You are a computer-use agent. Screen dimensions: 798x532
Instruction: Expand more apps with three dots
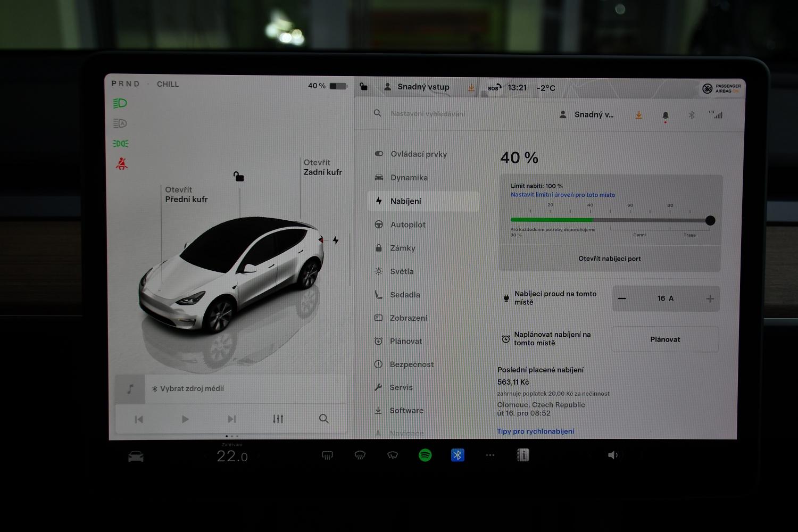[x=490, y=455]
